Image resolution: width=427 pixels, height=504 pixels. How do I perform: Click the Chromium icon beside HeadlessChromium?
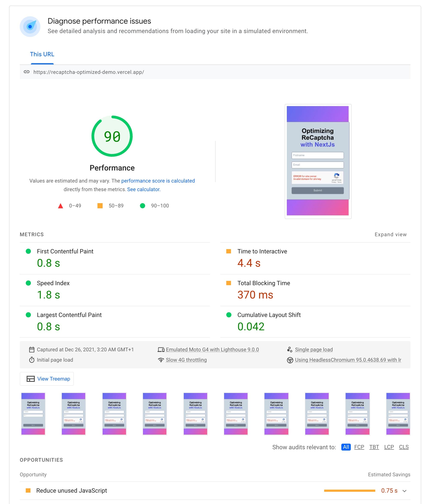290,360
